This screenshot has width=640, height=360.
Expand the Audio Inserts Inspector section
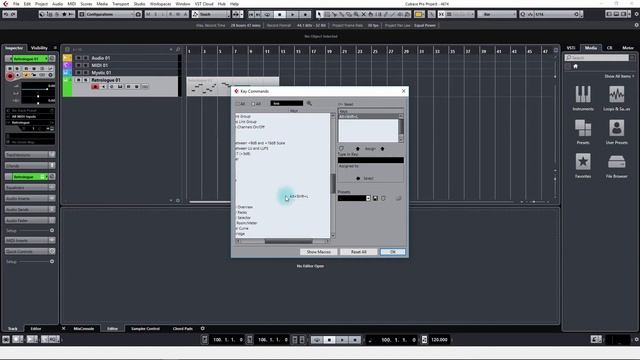tap(30, 198)
